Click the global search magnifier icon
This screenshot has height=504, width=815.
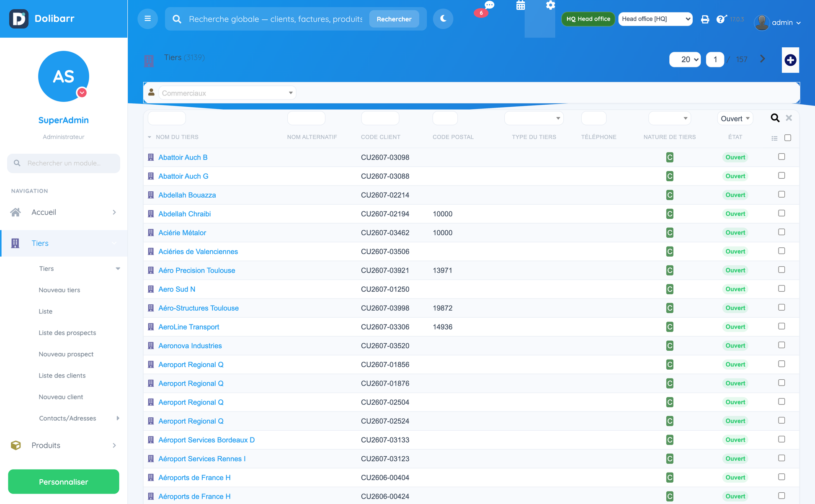(x=177, y=19)
